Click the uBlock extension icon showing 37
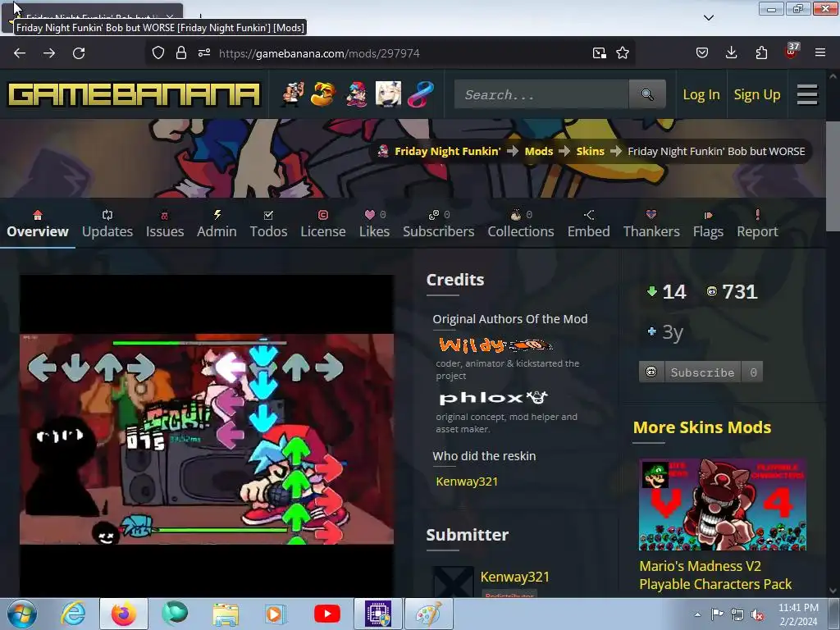 coord(792,52)
